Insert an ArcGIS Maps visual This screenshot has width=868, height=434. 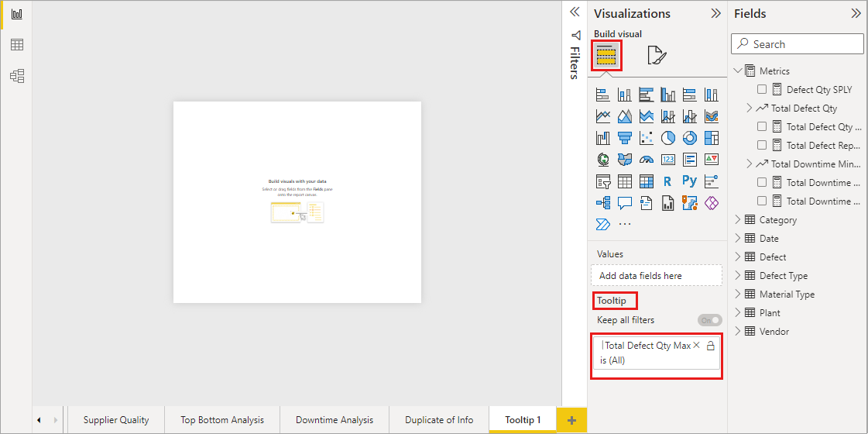coord(690,203)
